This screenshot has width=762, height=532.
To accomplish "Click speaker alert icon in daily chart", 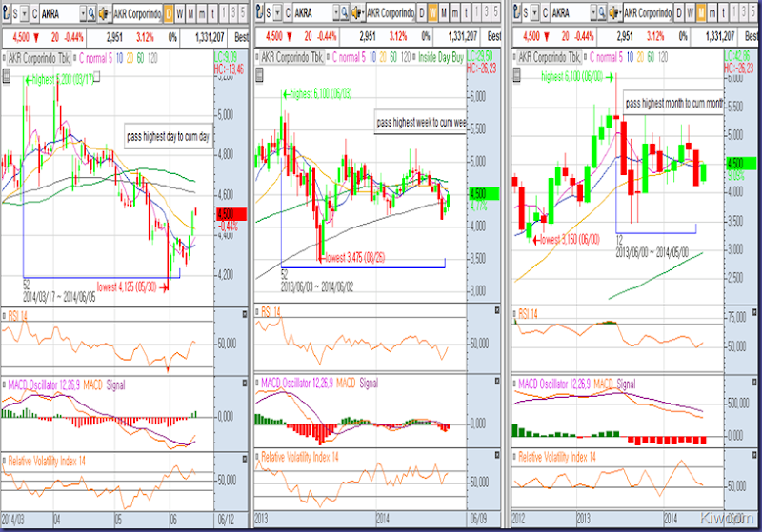I will point(104,13).
